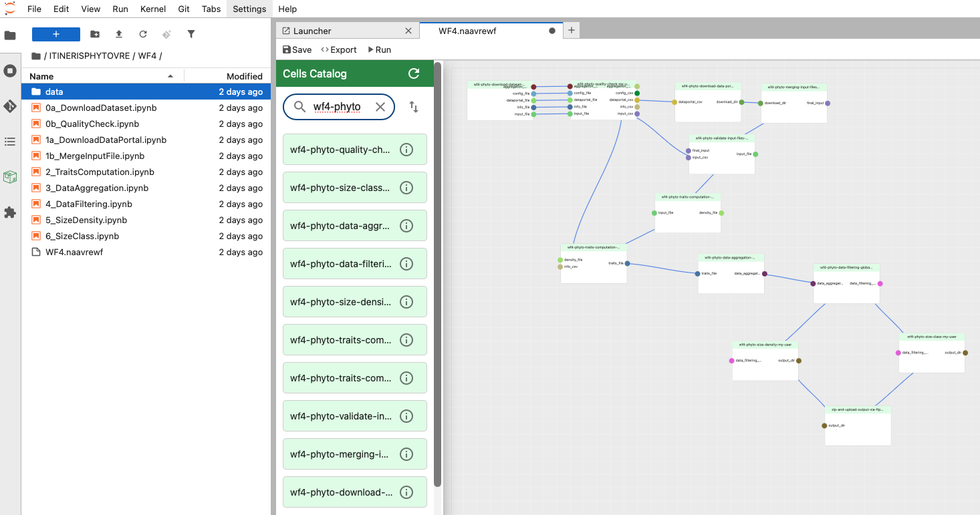Toggle the file browser filter

pos(191,34)
